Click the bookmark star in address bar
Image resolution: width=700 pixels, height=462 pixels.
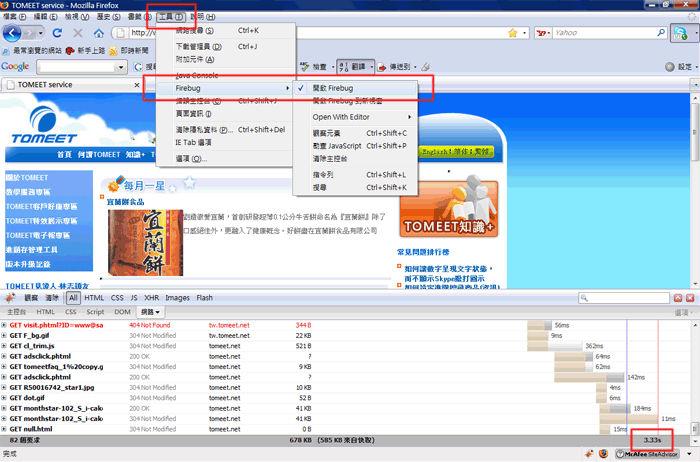pyautogui.click(x=514, y=33)
